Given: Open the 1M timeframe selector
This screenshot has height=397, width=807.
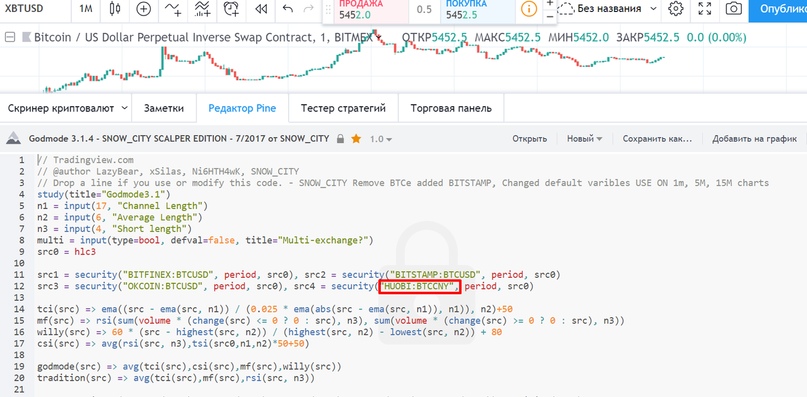Looking at the screenshot, I should 86,9.
